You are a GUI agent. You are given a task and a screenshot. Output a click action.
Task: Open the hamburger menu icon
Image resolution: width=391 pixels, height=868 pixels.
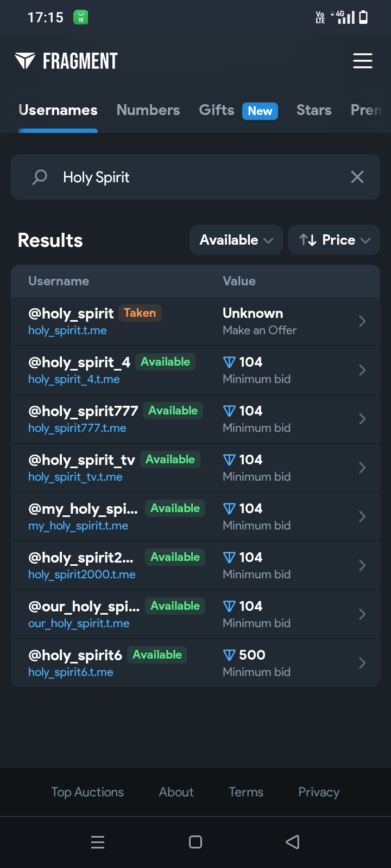(362, 61)
